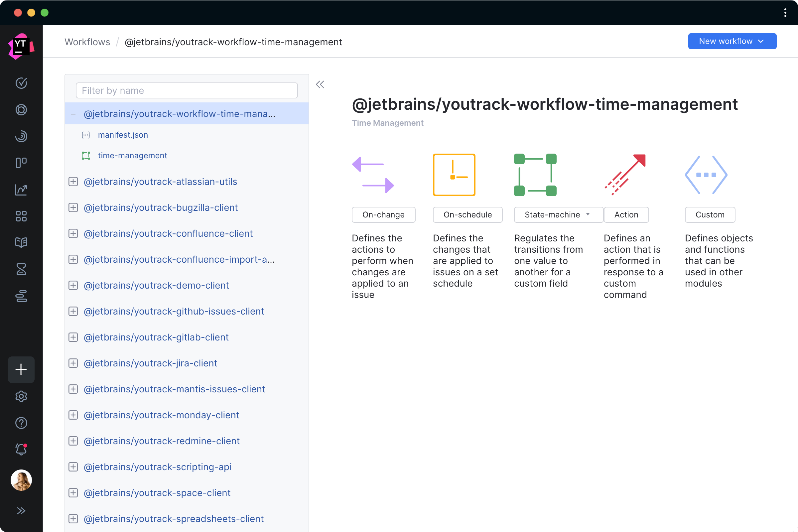Open the New workflow dropdown button

tap(732, 41)
